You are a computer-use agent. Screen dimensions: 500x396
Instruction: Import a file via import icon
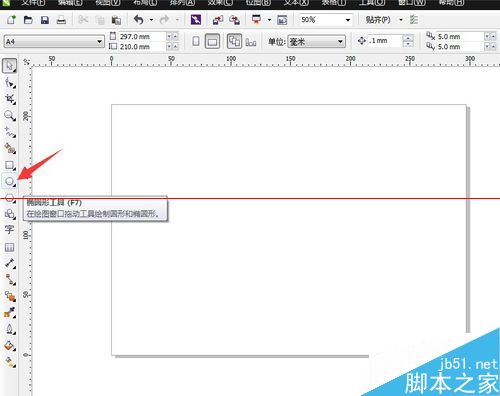[x=218, y=20]
